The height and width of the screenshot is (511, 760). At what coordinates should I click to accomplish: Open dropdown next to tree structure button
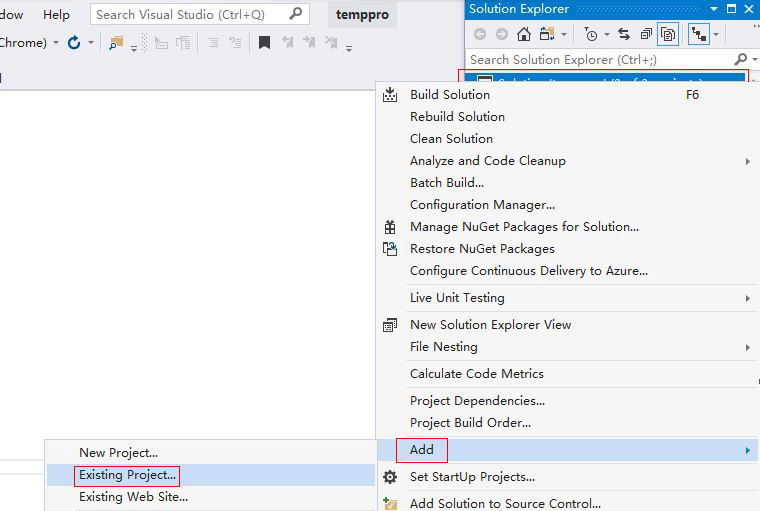click(716, 34)
